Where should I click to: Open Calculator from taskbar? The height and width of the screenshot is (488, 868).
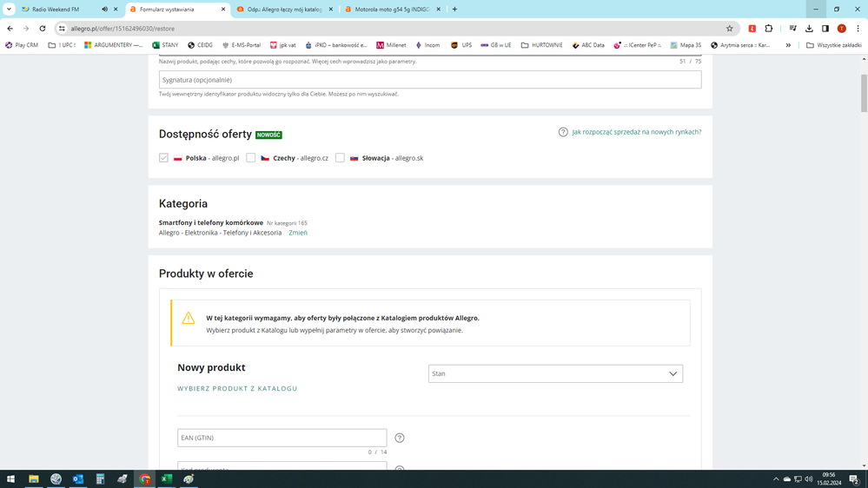[x=100, y=478]
